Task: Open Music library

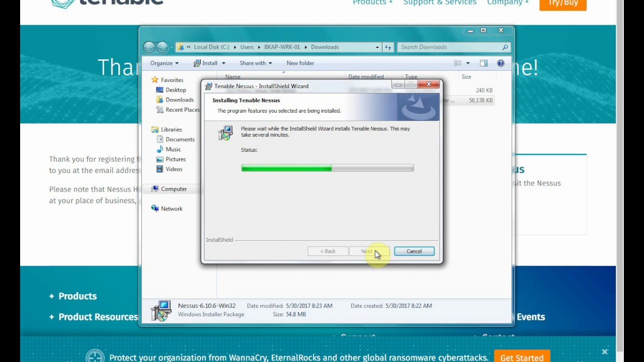Action: [173, 149]
